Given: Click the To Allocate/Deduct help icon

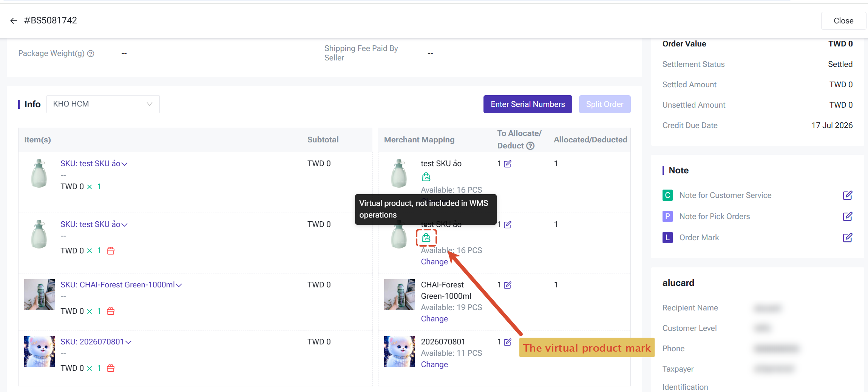Looking at the screenshot, I should coord(530,146).
